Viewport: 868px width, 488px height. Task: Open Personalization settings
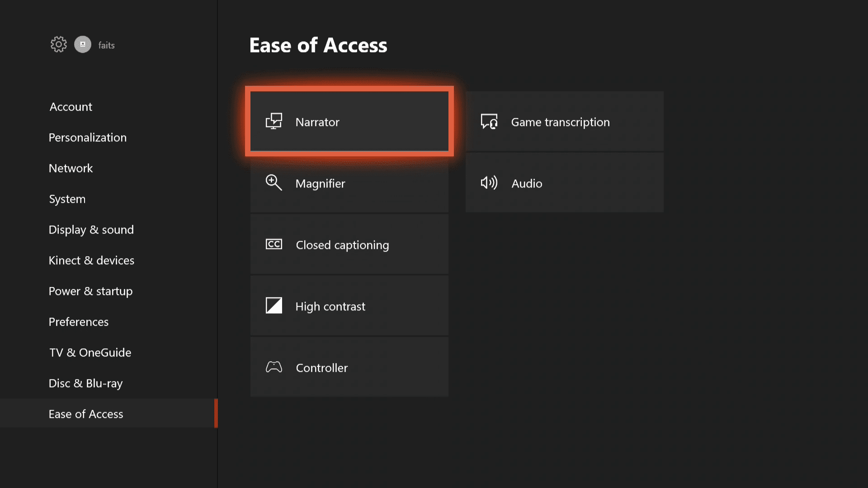88,137
